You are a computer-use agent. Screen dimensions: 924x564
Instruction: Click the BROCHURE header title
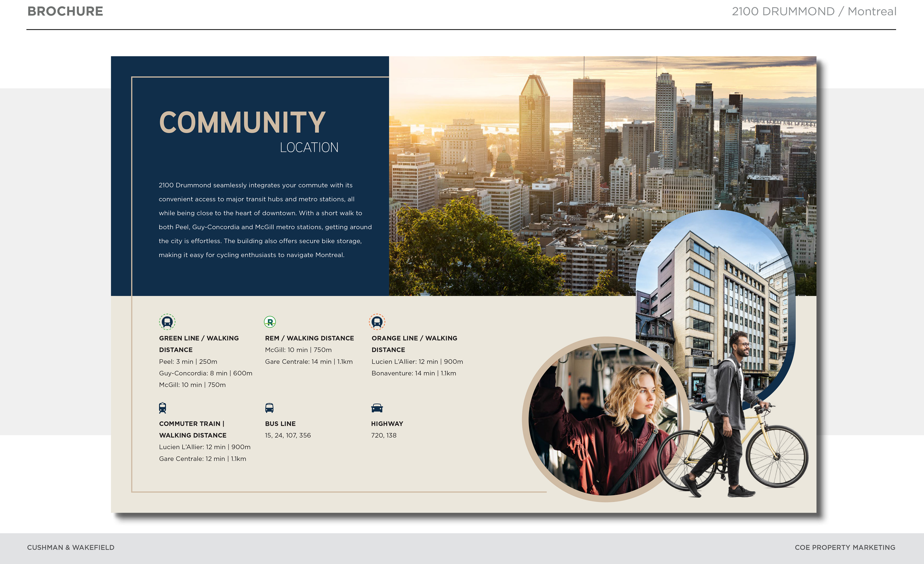click(x=65, y=11)
